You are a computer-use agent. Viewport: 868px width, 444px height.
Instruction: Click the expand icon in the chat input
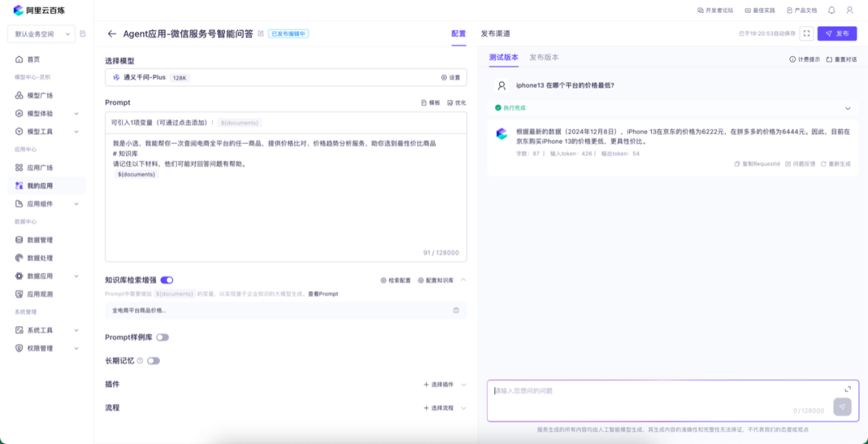point(848,389)
